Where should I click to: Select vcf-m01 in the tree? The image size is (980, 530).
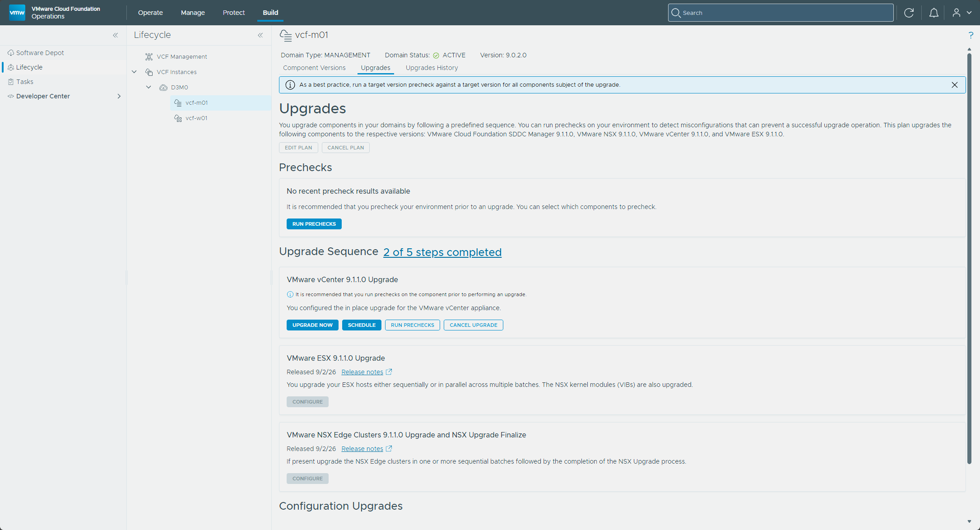[221, 103]
